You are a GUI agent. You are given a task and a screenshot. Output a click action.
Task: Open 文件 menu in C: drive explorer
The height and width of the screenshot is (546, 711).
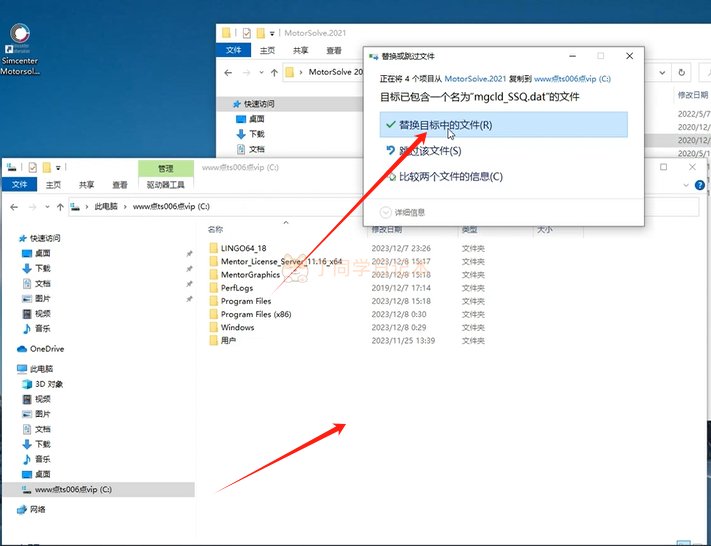[19, 185]
